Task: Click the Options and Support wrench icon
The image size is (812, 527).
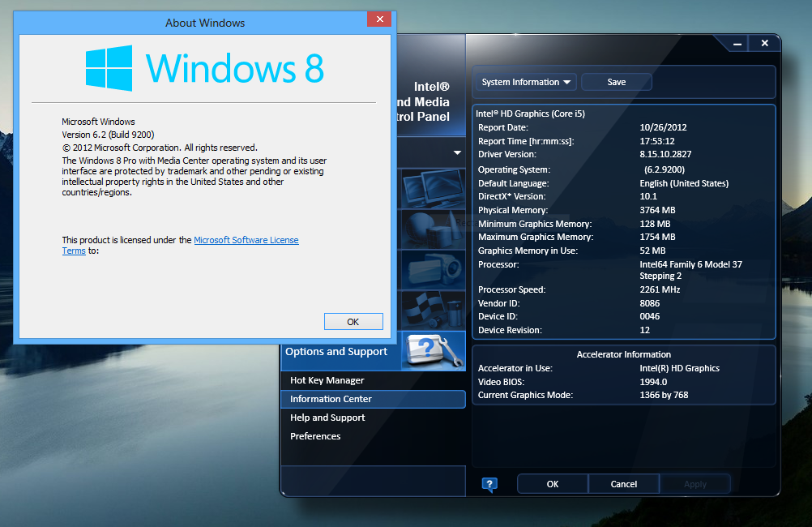Action: [x=433, y=351]
